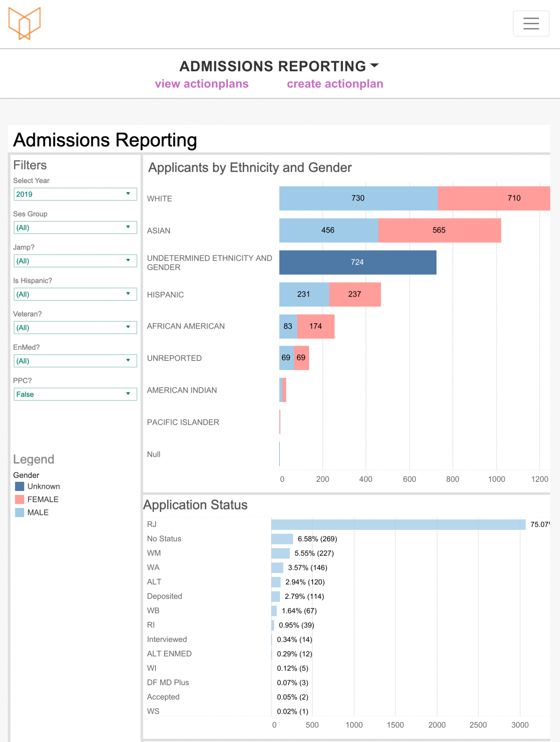Click the 'WHITE' ethnicity row label

pos(159,199)
